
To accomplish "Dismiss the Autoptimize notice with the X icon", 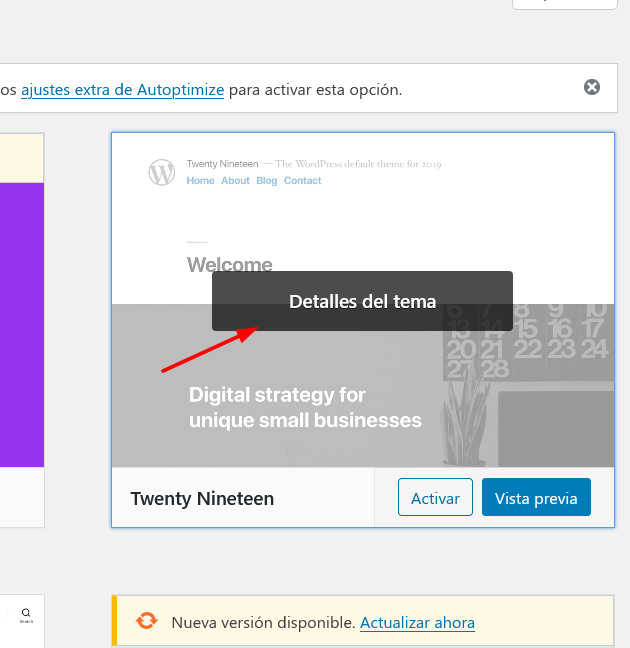I will [592, 87].
